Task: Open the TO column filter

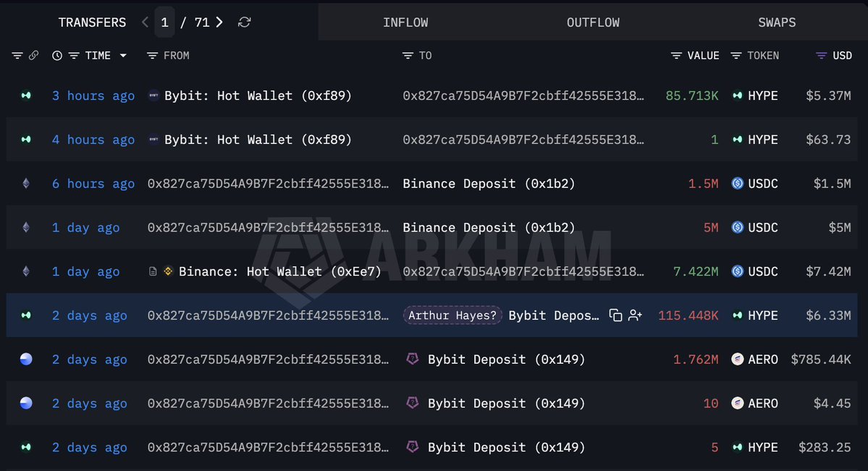Action: (x=408, y=55)
